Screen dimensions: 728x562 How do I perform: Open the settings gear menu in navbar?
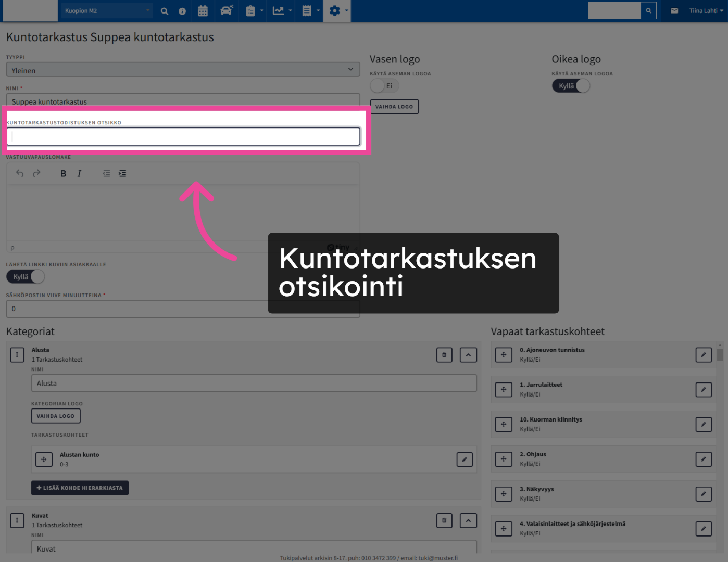click(x=337, y=11)
